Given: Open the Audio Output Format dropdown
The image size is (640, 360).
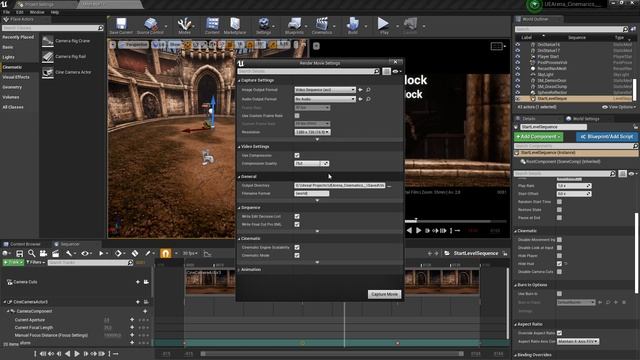Looking at the screenshot, I should [x=325, y=99].
